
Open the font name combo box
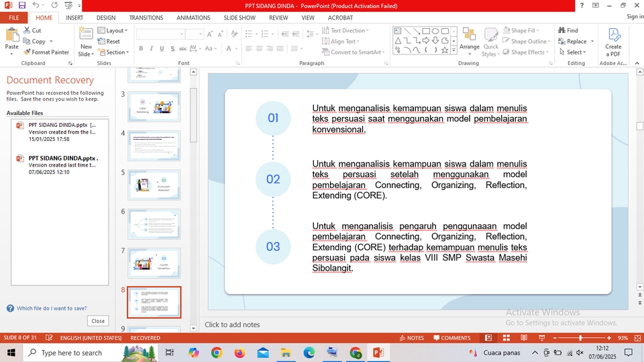[x=160, y=34]
